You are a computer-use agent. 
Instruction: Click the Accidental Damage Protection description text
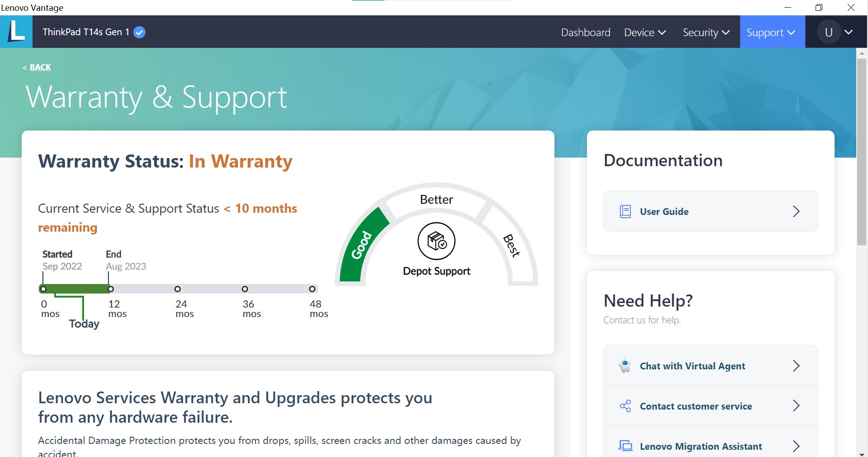pos(279,446)
